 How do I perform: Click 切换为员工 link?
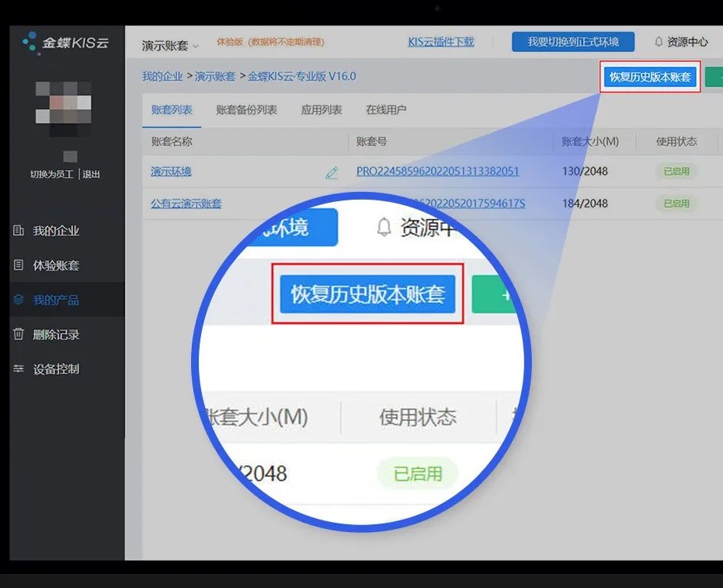point(51,174)
